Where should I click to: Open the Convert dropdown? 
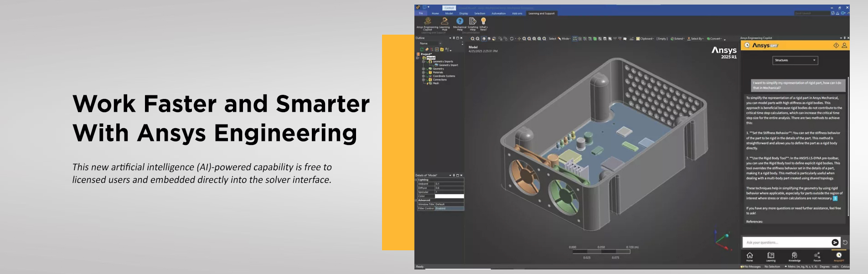pyautogui.click(x=714, y=39)
